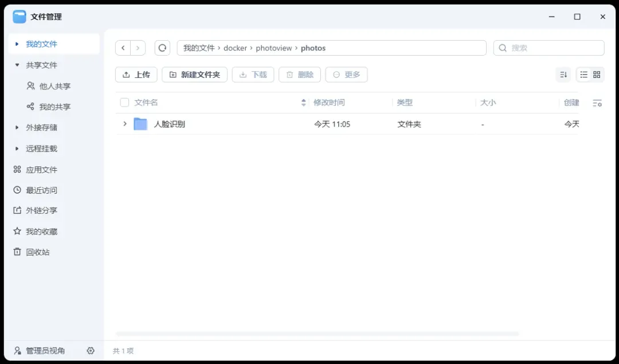
Task: Tick the select-all checkbox in header
Action: [x=124, y=103]
